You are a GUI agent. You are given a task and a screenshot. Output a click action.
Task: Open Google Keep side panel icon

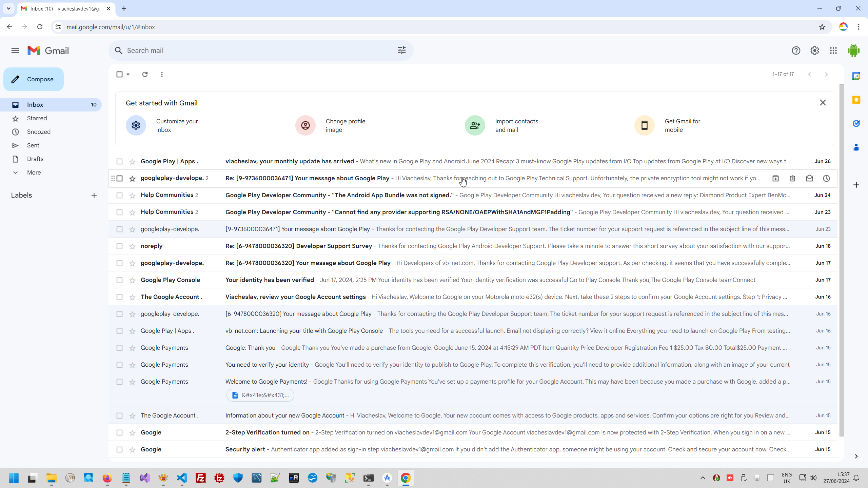coord(856,100)
